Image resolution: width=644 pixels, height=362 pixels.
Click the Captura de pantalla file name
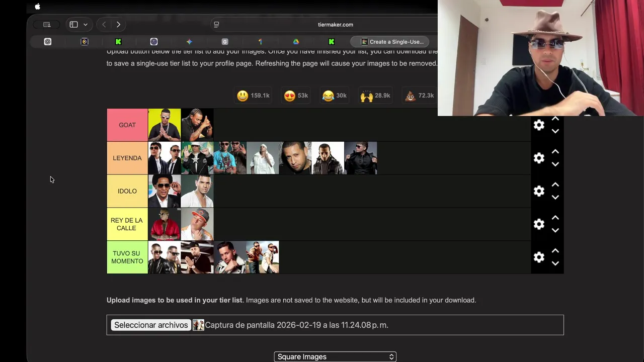[x=296, y=325]
